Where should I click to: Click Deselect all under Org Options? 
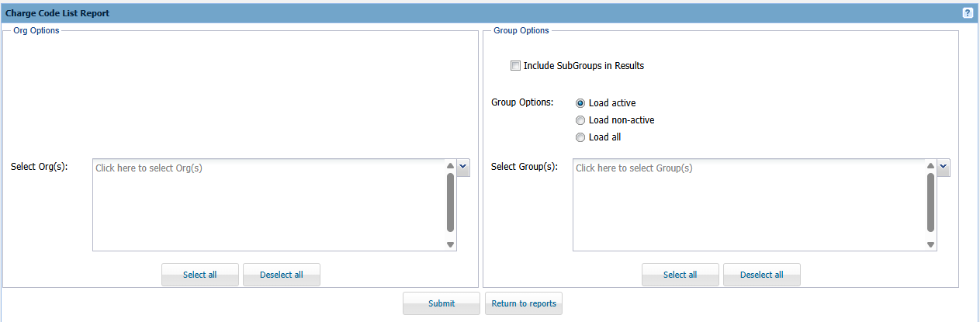[x=282, y=275]
